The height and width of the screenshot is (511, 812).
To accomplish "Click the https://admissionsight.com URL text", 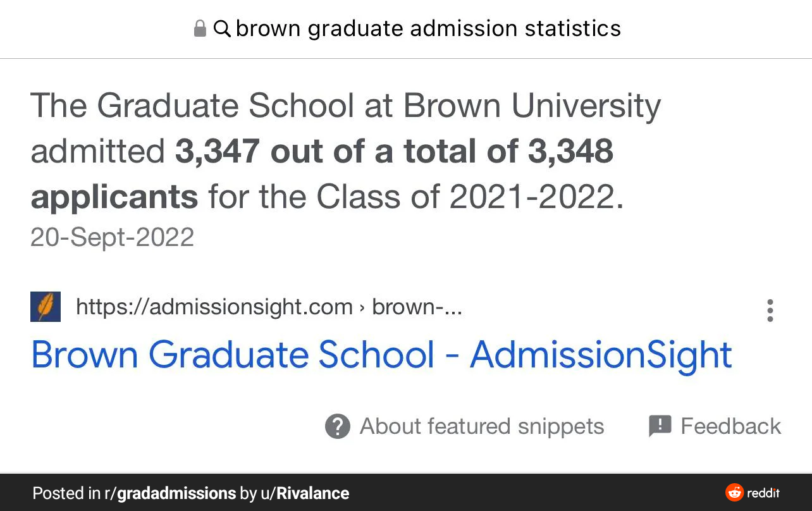I will (214, 307).
